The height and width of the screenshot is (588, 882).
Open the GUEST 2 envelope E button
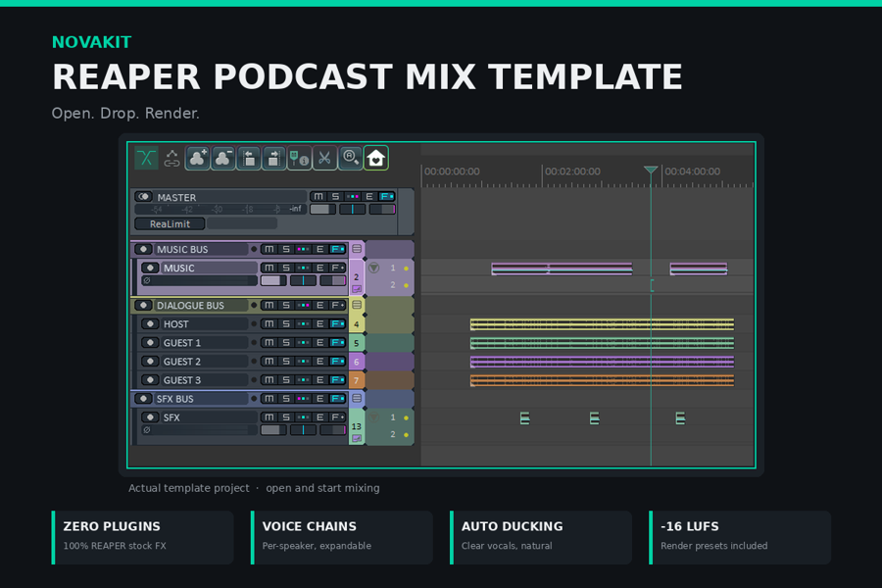320,361
